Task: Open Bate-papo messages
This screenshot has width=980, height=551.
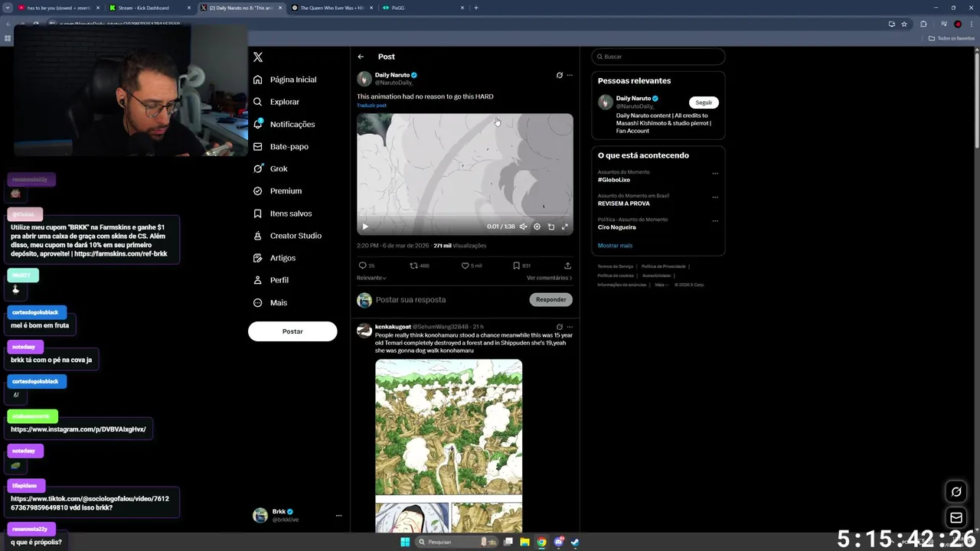Action: [x=281, y=146]
